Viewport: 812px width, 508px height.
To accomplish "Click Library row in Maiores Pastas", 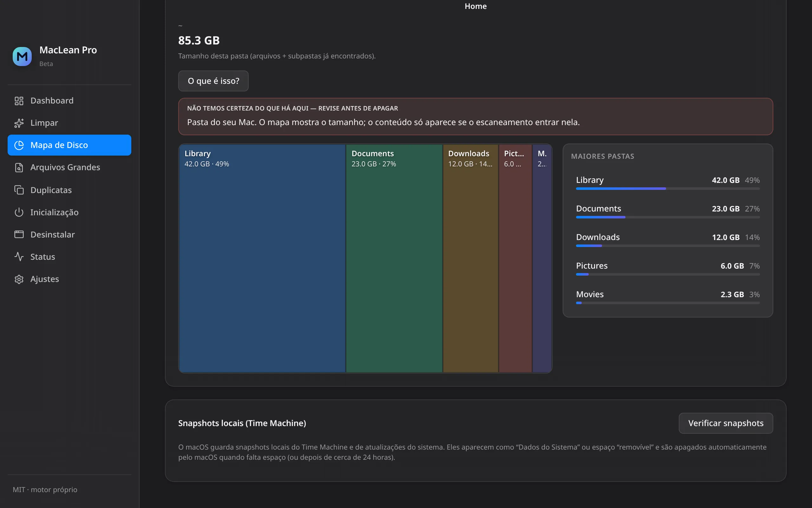I will pyautogui.click(x=668, y=183).
